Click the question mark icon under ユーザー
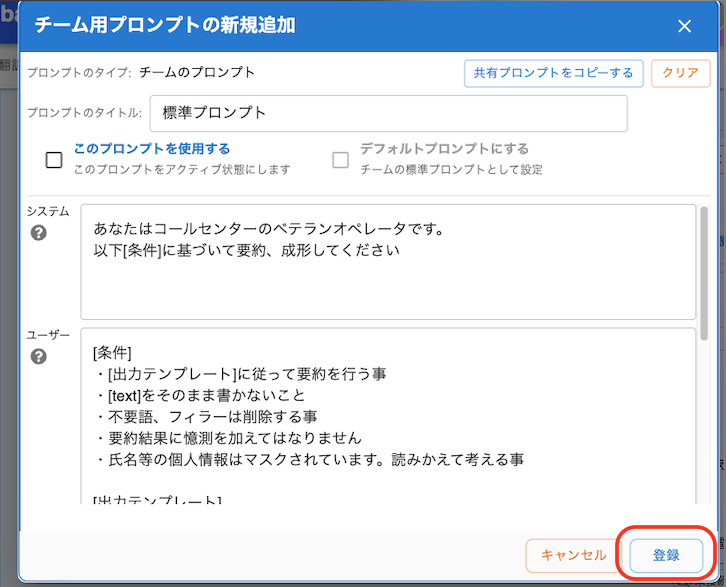 click(x=39, y=357)
